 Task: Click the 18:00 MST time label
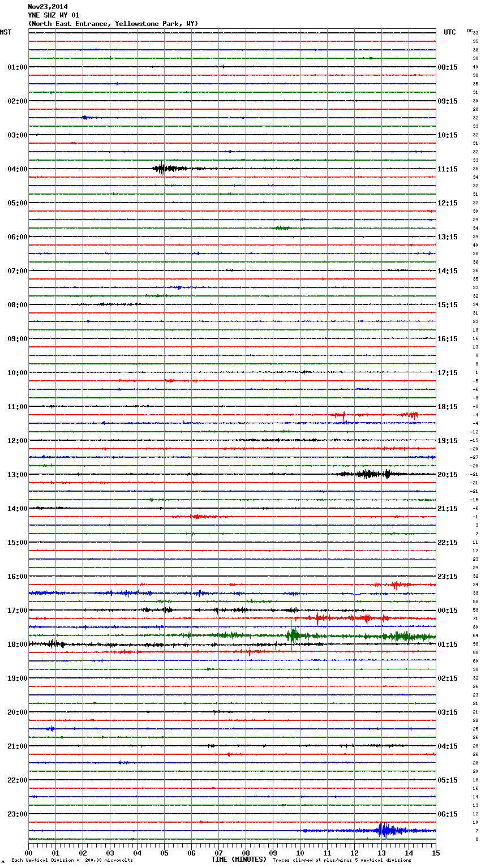click(17, 644)
